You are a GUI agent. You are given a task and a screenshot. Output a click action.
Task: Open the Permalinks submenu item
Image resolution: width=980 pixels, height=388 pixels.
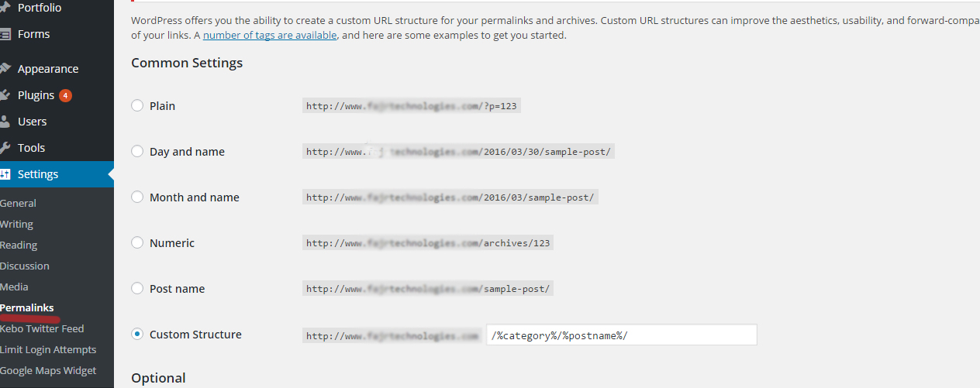point(27,307)
